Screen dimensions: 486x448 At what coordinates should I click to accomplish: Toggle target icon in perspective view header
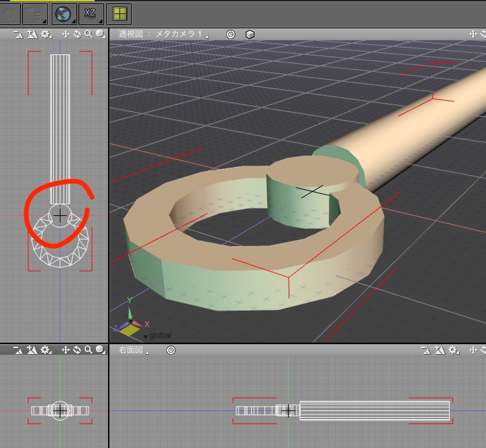(x=230, y=34)
